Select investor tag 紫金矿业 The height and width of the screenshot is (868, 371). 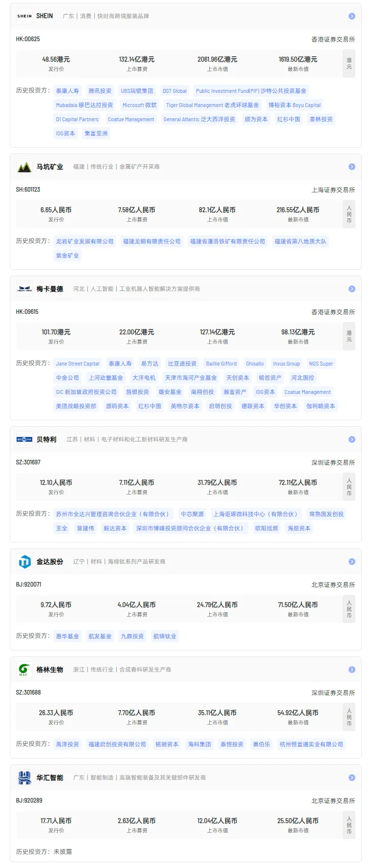point(67,256)
